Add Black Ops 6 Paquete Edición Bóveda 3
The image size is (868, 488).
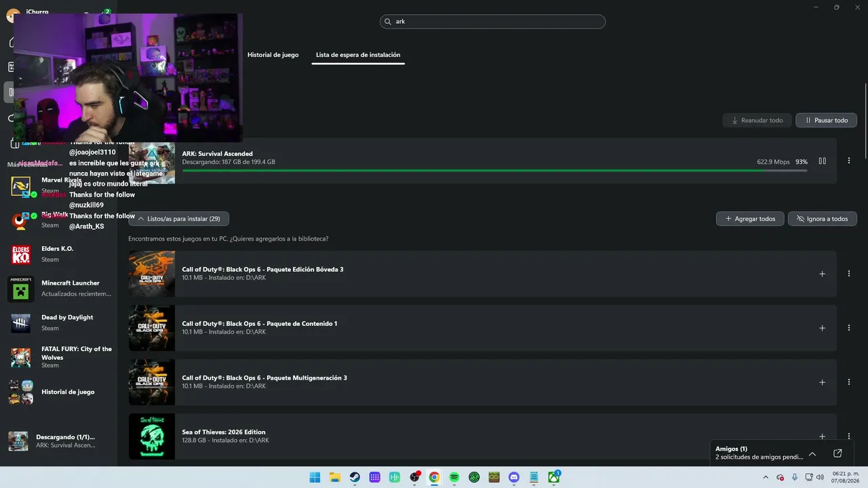tap(822, 274)
